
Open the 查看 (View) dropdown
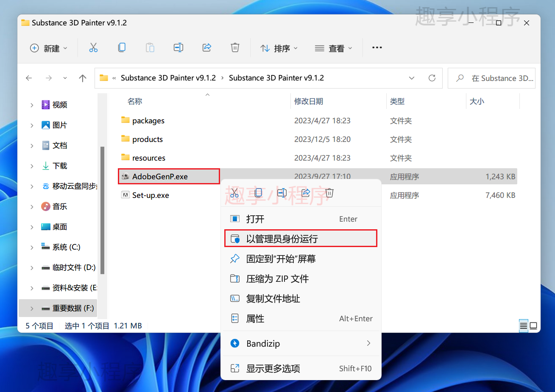pyautogui.click(x=334, y=48)
